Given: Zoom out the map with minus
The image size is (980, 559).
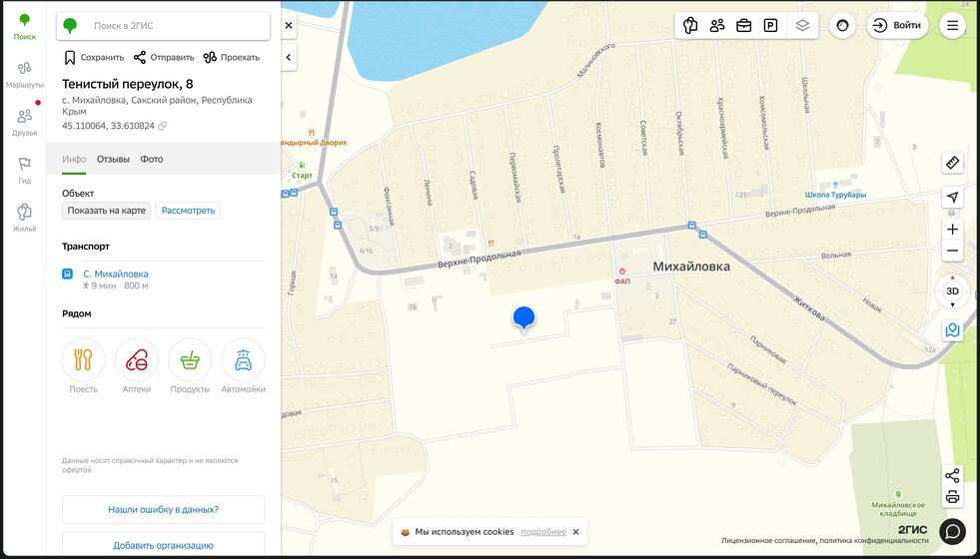Looking at the screenshot, I should [952, 252].
